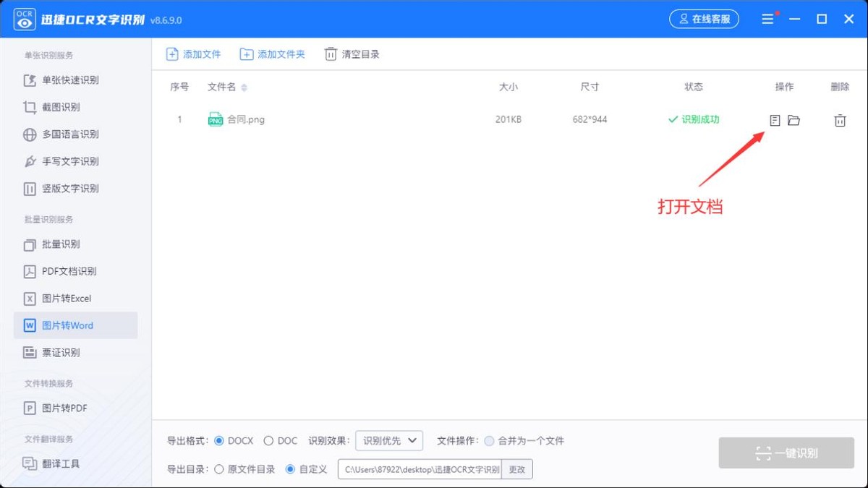Click the export directory path field
The height and width of the screenshot is (488, 868).
(x=420, y=468)
